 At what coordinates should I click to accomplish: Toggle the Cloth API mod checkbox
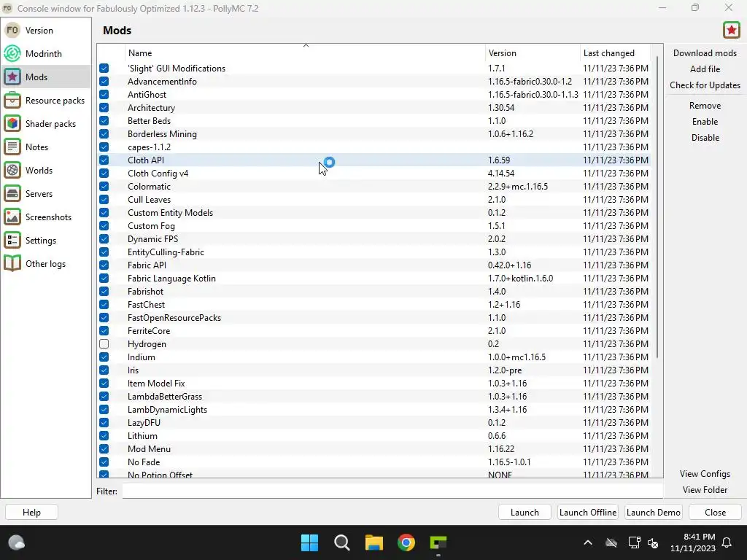(104, 160)
